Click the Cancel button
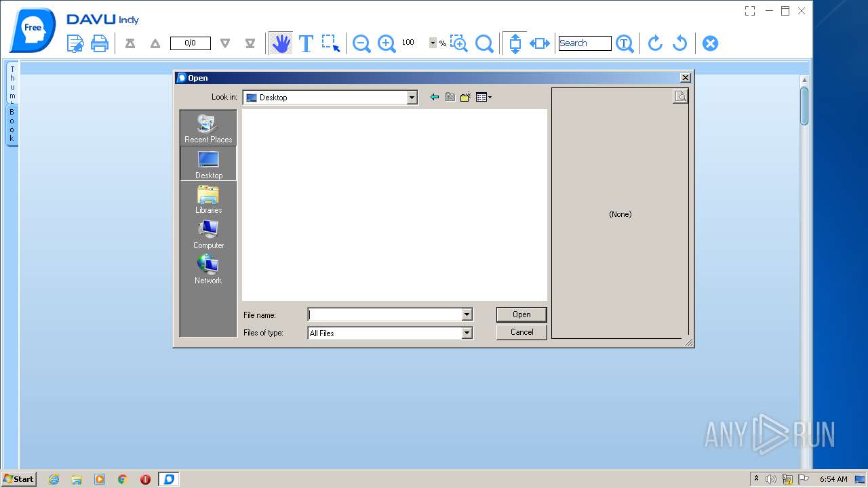 521,332
